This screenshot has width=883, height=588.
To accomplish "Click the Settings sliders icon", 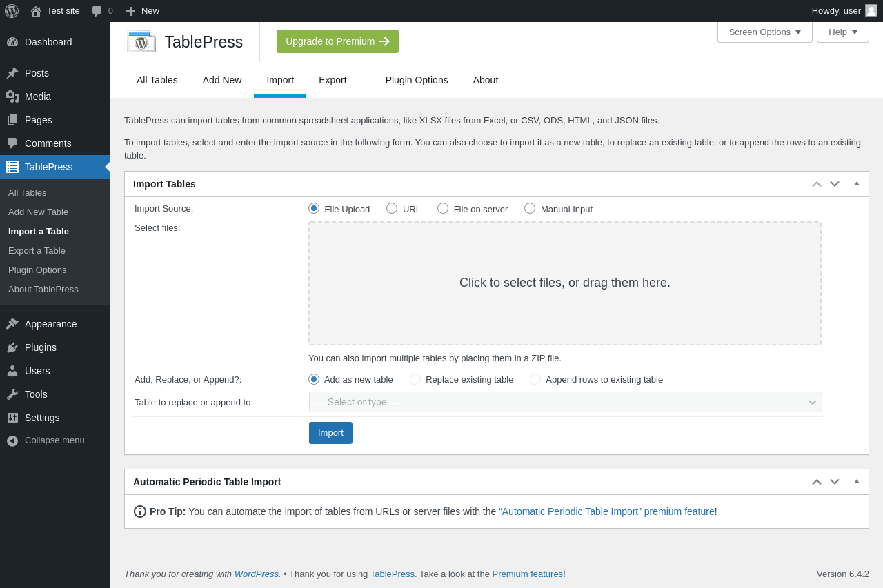I will coord(12,418).
